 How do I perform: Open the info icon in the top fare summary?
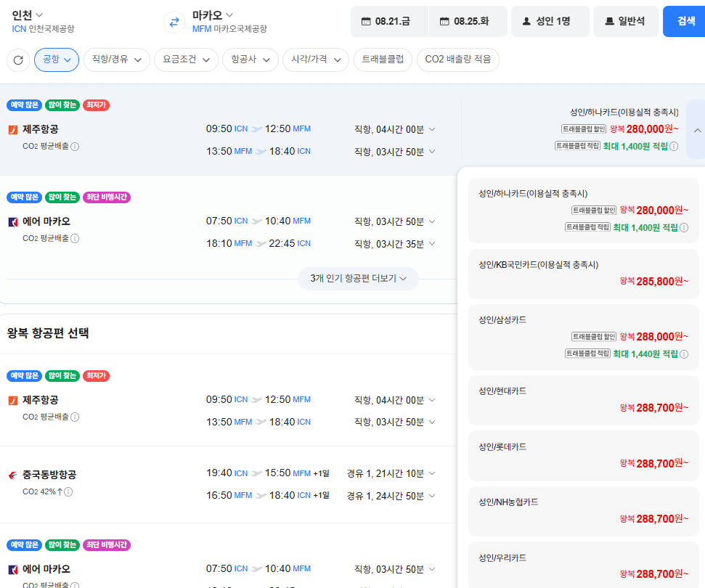pos(674,147)
